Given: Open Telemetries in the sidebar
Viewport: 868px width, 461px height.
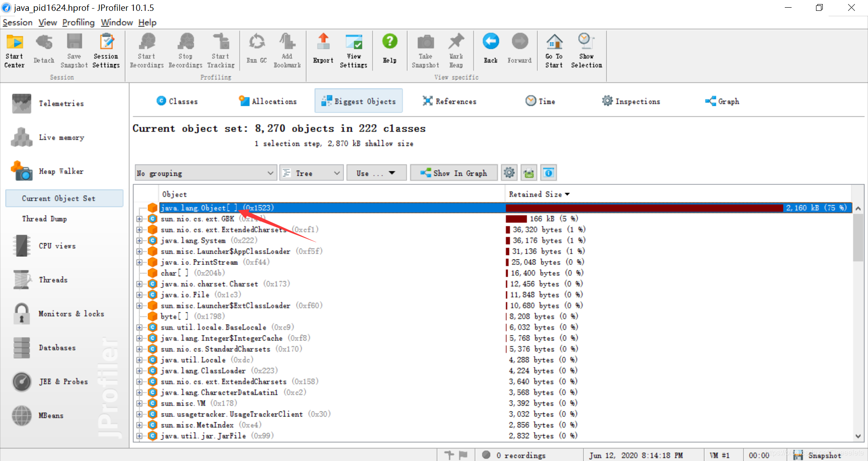Looking at the screenshot, I should coord(48,103).
